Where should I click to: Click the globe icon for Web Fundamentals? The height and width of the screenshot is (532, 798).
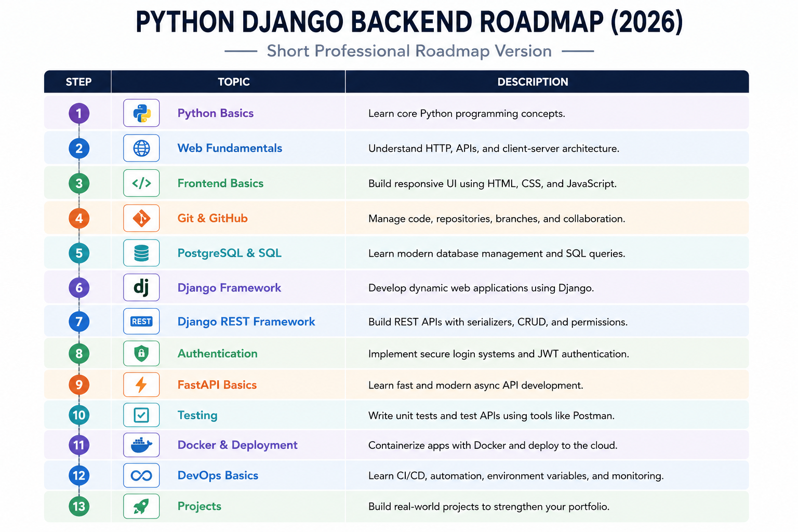141,148
